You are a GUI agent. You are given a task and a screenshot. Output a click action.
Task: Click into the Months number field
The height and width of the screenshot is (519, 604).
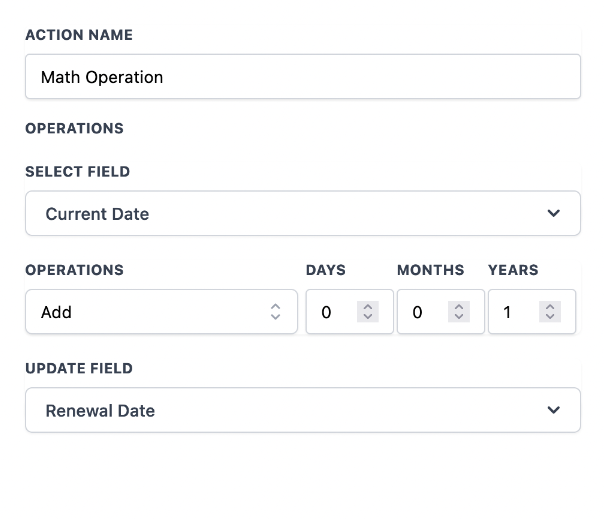[x=423, y=312]
